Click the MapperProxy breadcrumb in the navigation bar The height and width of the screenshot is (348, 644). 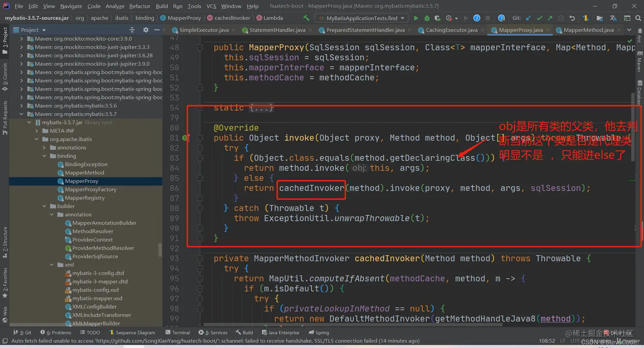tap(181, 18)
